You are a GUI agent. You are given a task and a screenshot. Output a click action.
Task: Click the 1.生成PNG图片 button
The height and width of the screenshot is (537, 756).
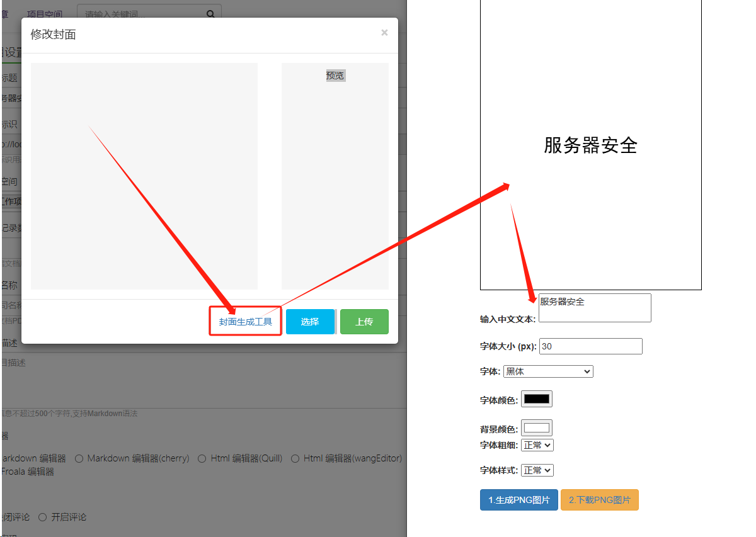point(518,500)
